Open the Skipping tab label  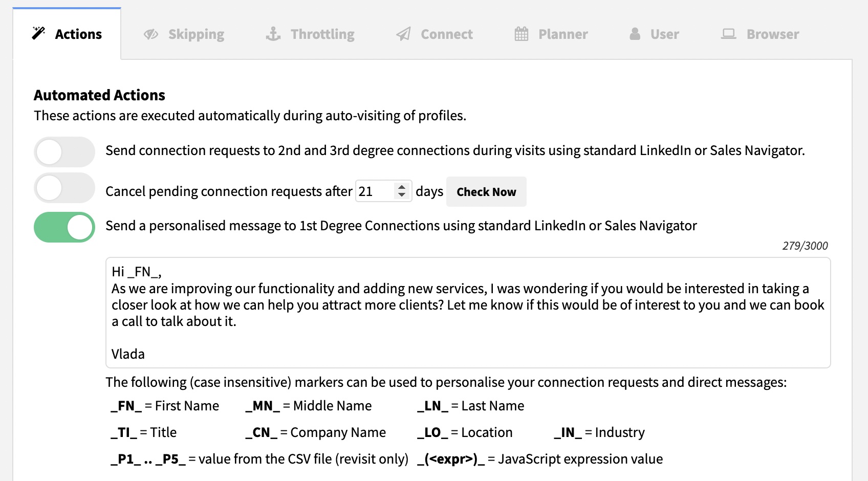coord(196,34)
